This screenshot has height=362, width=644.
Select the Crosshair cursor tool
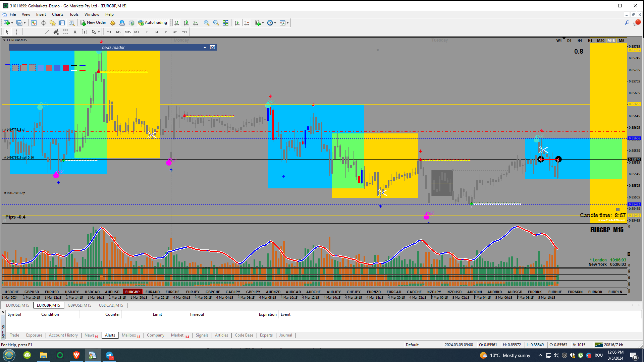[x=16, y=32]
